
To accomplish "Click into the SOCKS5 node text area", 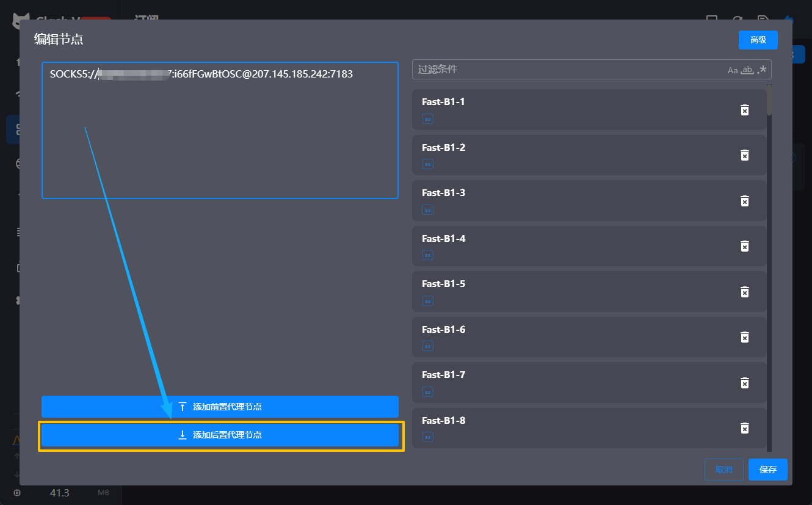I will [x=220, y=130].
